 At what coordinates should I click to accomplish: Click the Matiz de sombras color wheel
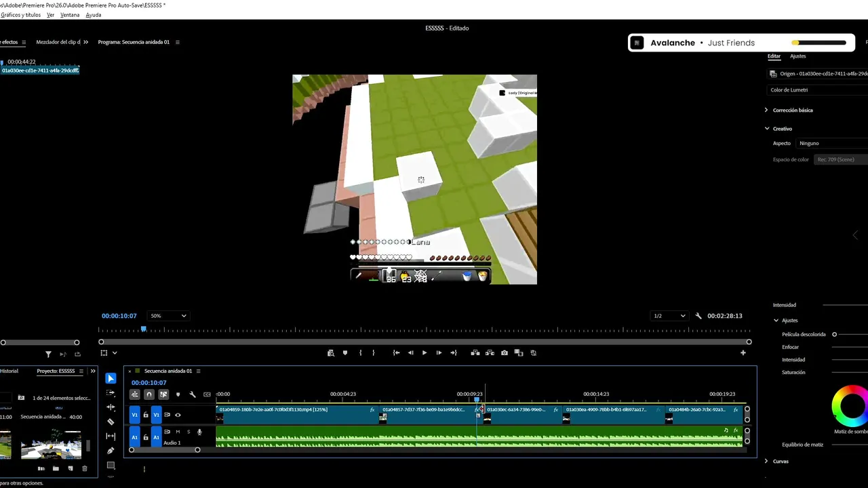850,406
